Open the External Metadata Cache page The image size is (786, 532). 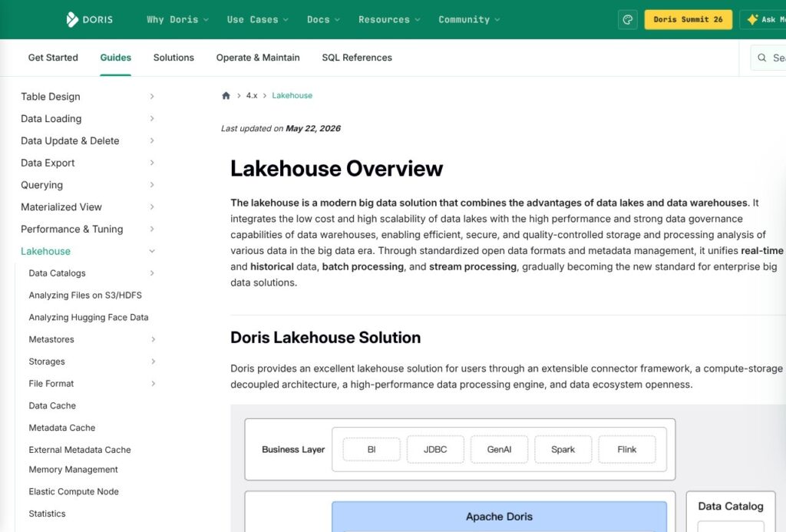point(80,449)
